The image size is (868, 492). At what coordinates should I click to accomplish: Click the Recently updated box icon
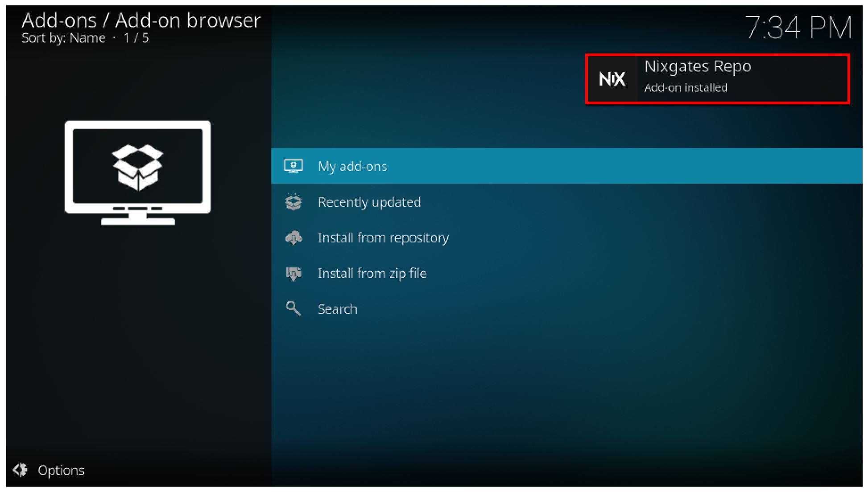click(293, 202)
